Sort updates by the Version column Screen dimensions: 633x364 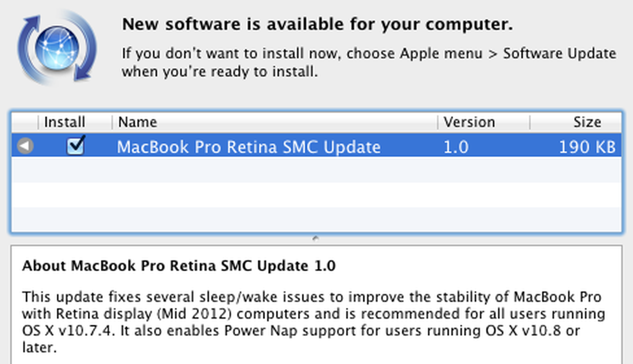point(470,122)
